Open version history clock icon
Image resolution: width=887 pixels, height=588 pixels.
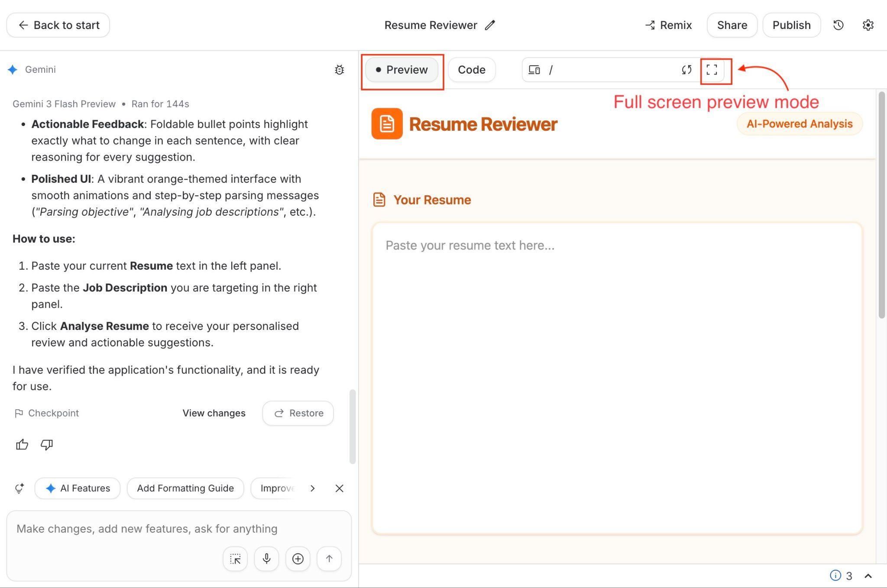[838, 25]
